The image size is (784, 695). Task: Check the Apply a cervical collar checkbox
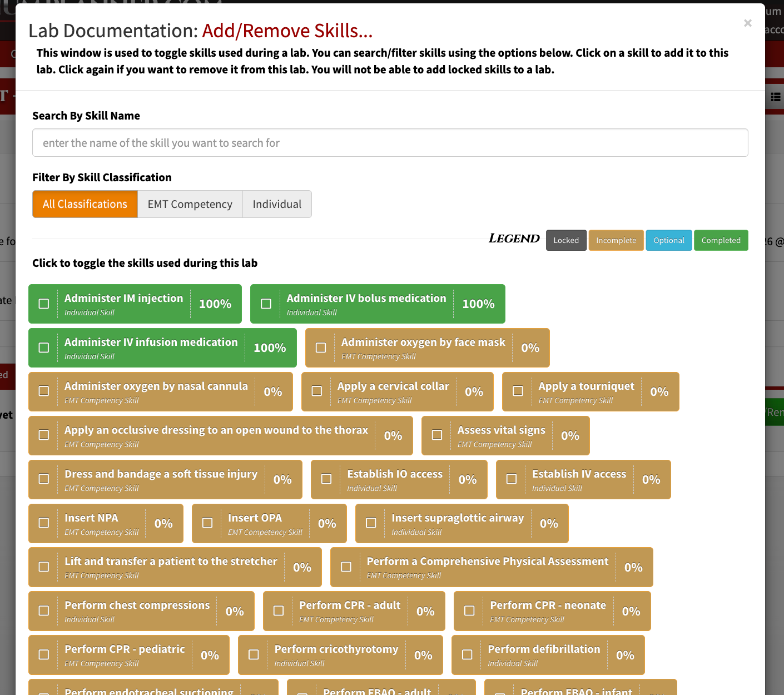click(317, 391)
